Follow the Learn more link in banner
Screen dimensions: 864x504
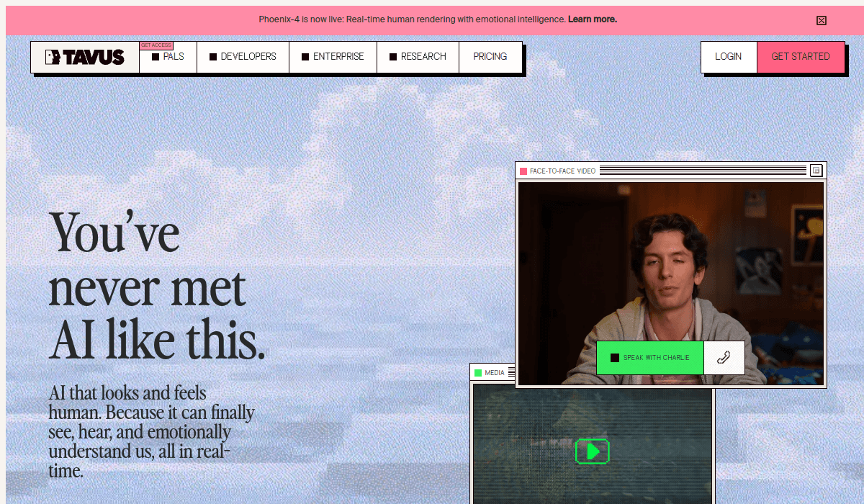coord(593,19)
